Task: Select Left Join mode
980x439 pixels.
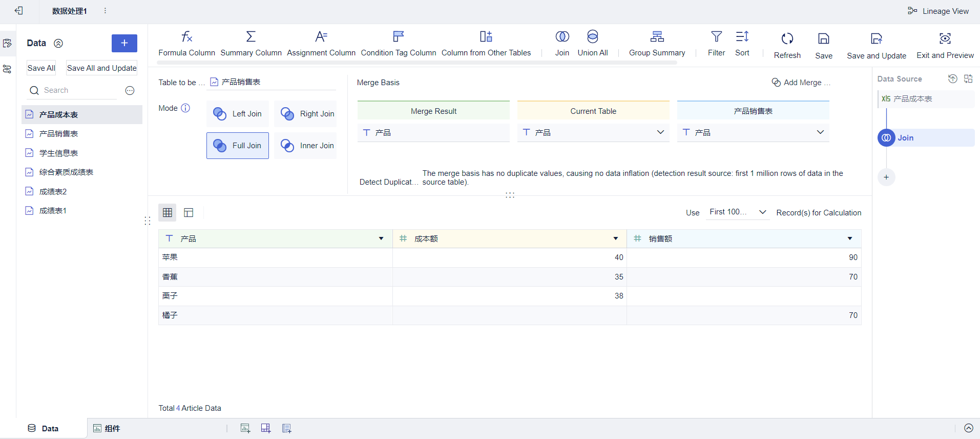Action: tap(238, 114)
